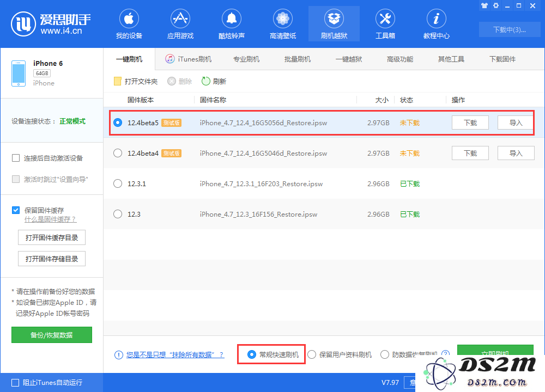The width and height of the screenshot is (545, 392).
Task: Switch to 其他工具 tab
Action: tap(451, 59)
